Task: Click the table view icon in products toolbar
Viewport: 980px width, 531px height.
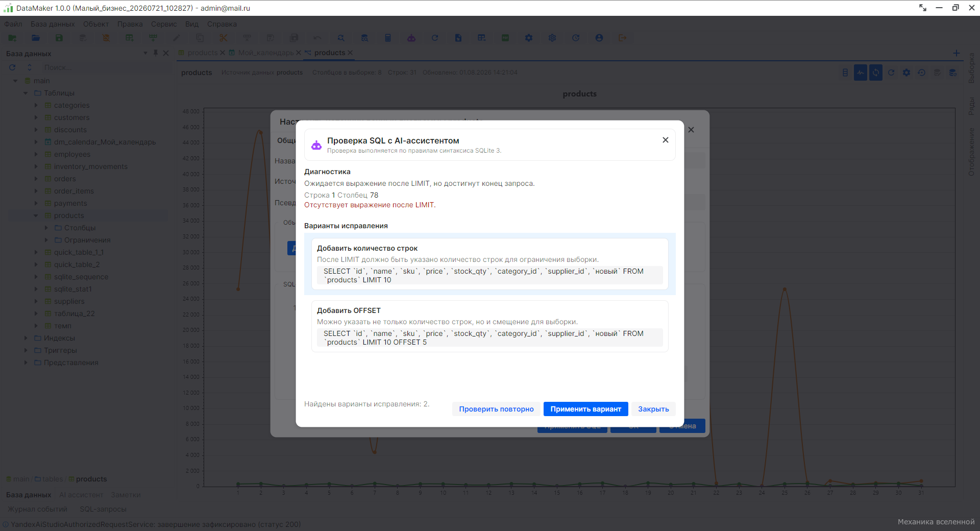Action: pos(845,73)
